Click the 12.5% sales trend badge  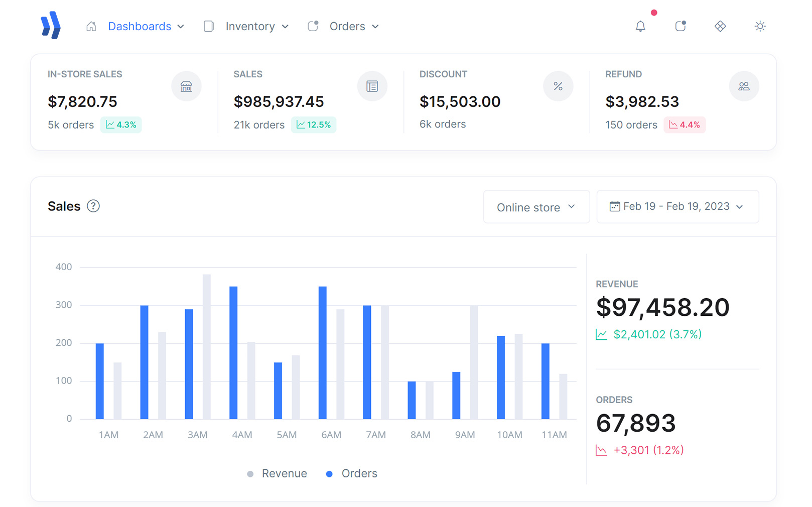click(314, 124)
